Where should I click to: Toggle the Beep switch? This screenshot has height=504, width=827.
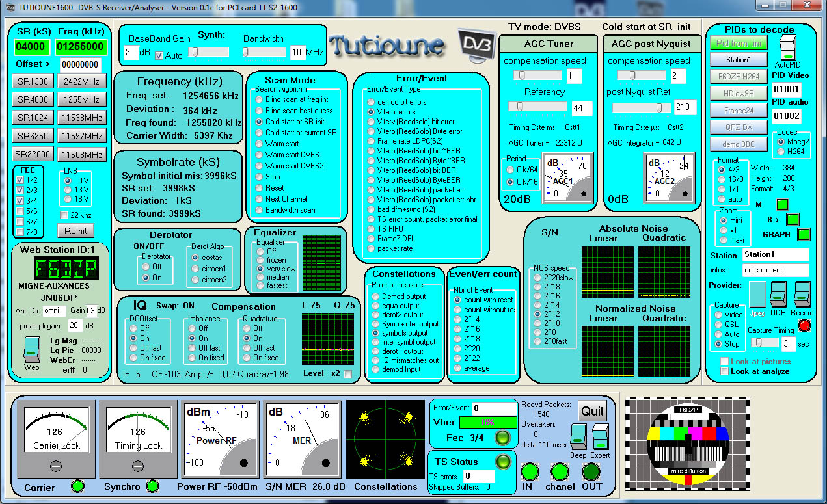coord(578,436)
